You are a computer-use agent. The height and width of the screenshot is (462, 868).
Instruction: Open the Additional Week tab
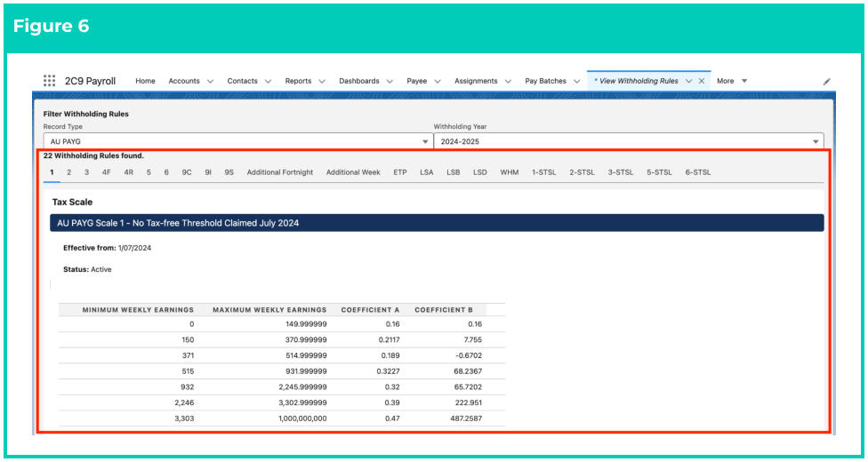point(353,172)
